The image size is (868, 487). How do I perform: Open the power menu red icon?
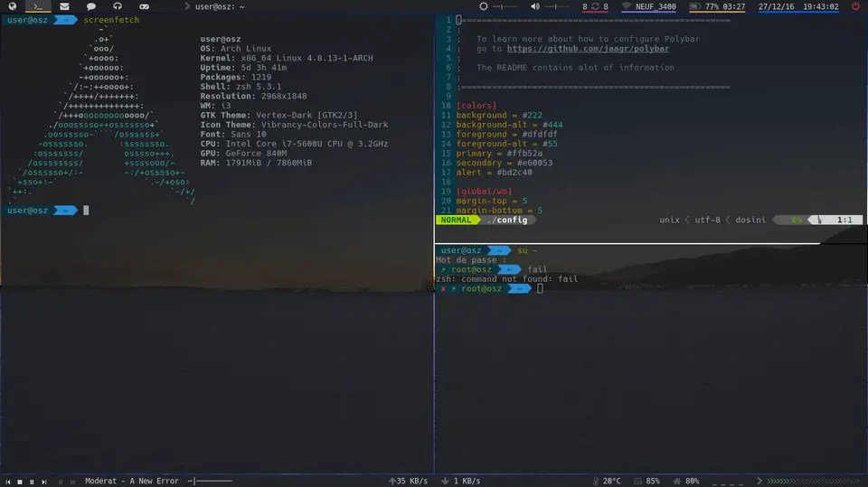(x=856, y=6)
